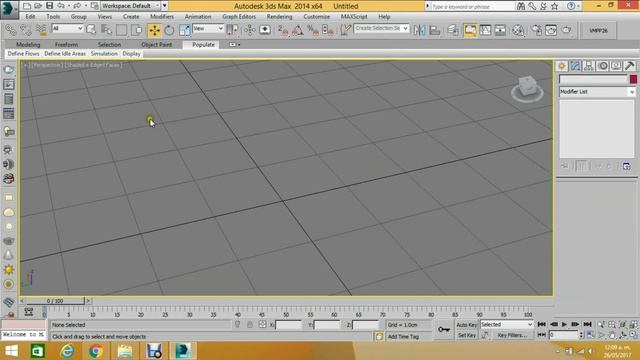640x360 pixels.
Task: Open the Workspace: Default dropdown
Action: [131, 6]
